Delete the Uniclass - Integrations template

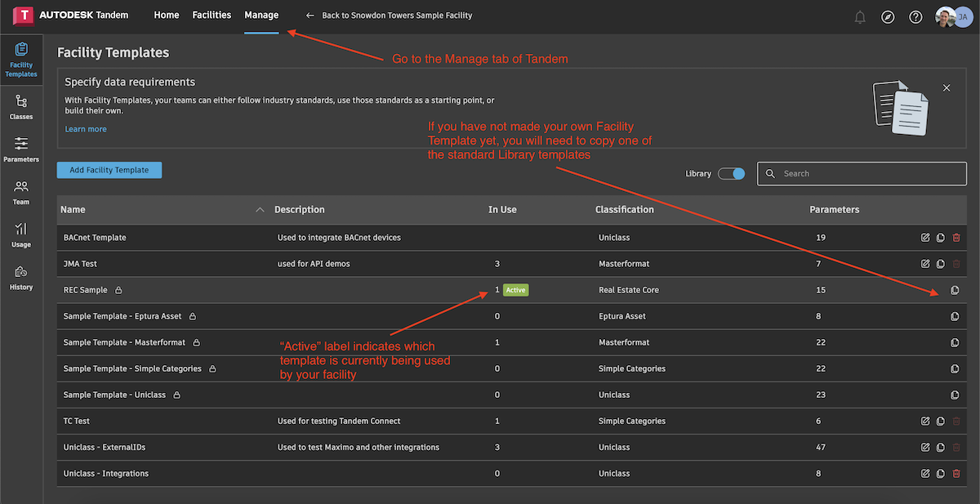[x=956, y=474]
